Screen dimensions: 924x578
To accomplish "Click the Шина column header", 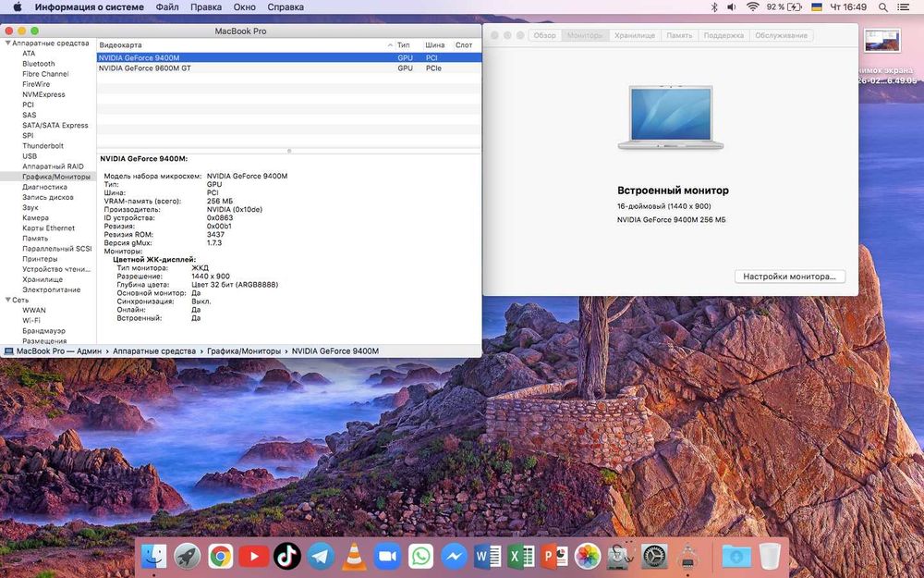I will (x=435, y=44).
